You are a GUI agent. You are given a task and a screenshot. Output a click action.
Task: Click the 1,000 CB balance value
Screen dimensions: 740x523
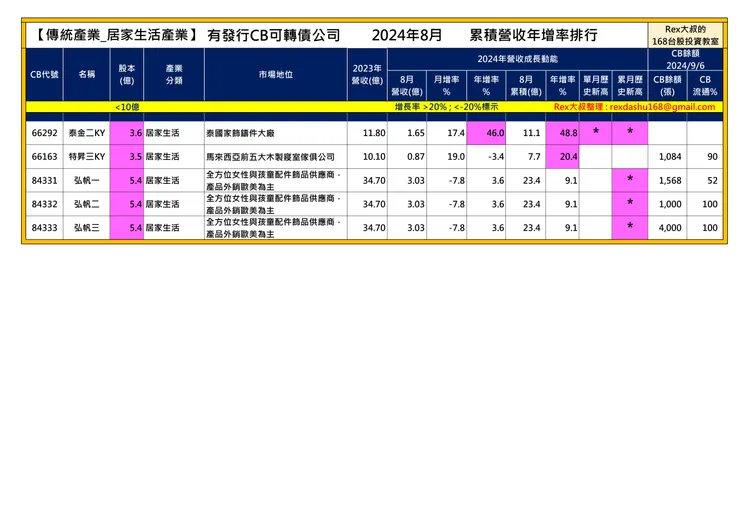point(670,204)
